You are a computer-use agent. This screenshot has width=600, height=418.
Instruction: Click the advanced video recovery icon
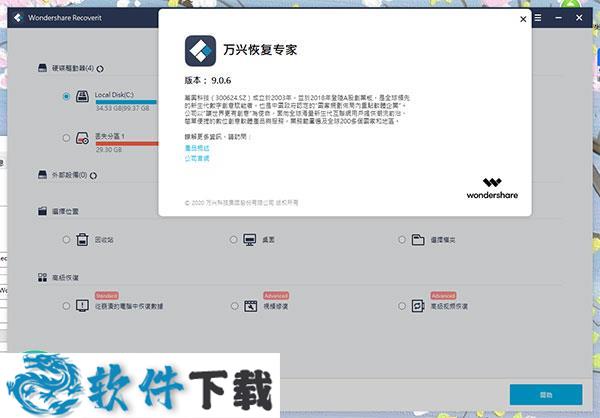tap(418, 306)
